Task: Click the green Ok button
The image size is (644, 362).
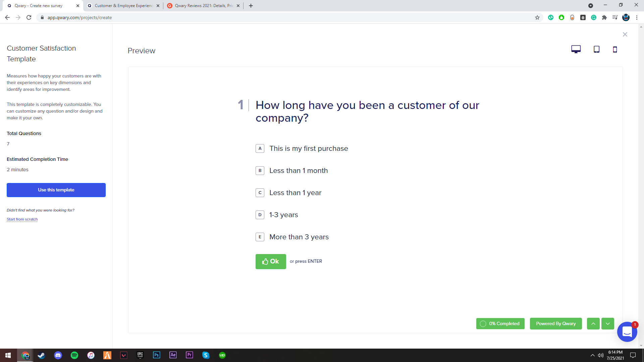Action: click(x=270, y=261)
